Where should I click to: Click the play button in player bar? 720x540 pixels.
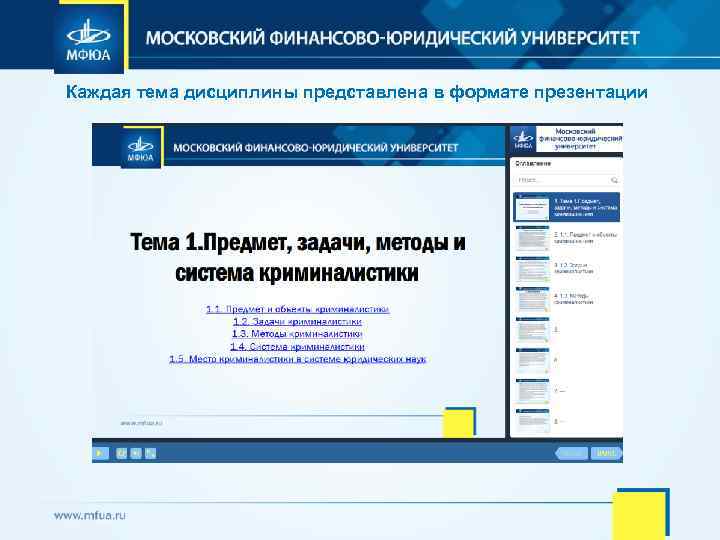click(x=100, y=453)
